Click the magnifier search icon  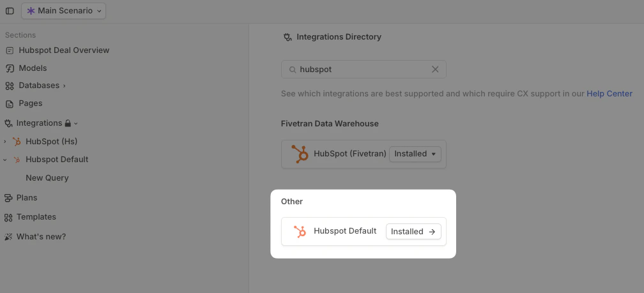[293, 70]
